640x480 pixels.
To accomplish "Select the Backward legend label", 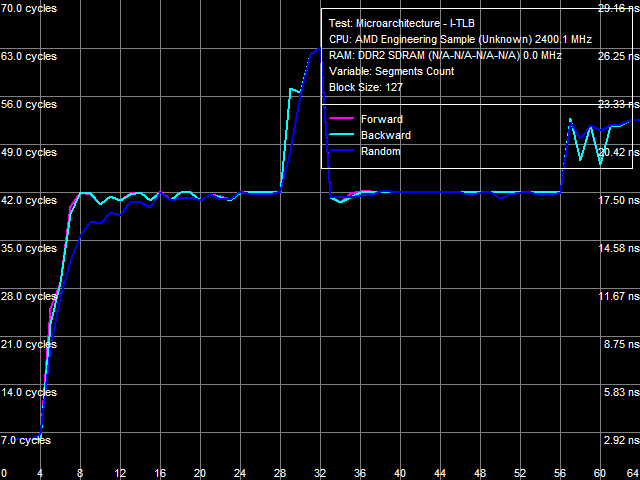I will click(x=386, y=135).
